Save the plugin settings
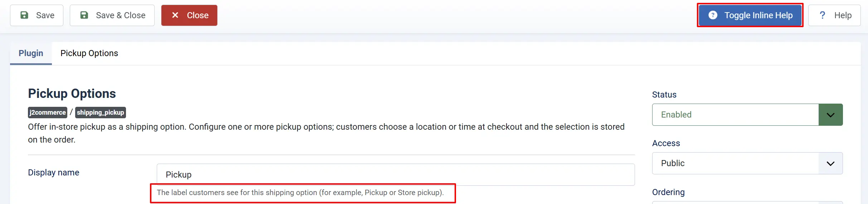This screenshot has width=868, height=204. (37, 15)
